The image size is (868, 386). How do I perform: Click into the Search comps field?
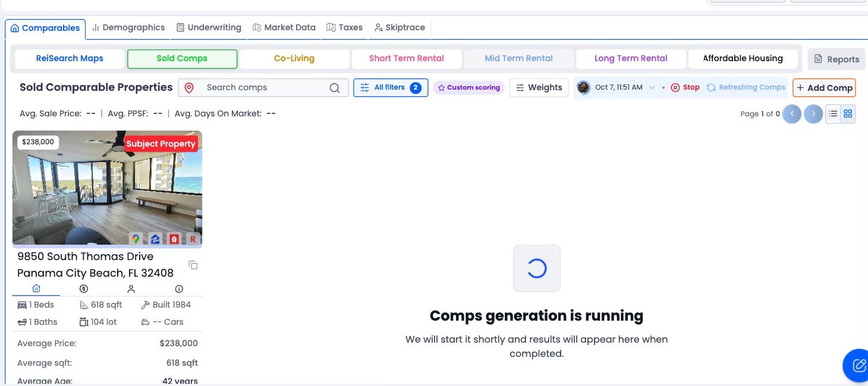(263, 88)
